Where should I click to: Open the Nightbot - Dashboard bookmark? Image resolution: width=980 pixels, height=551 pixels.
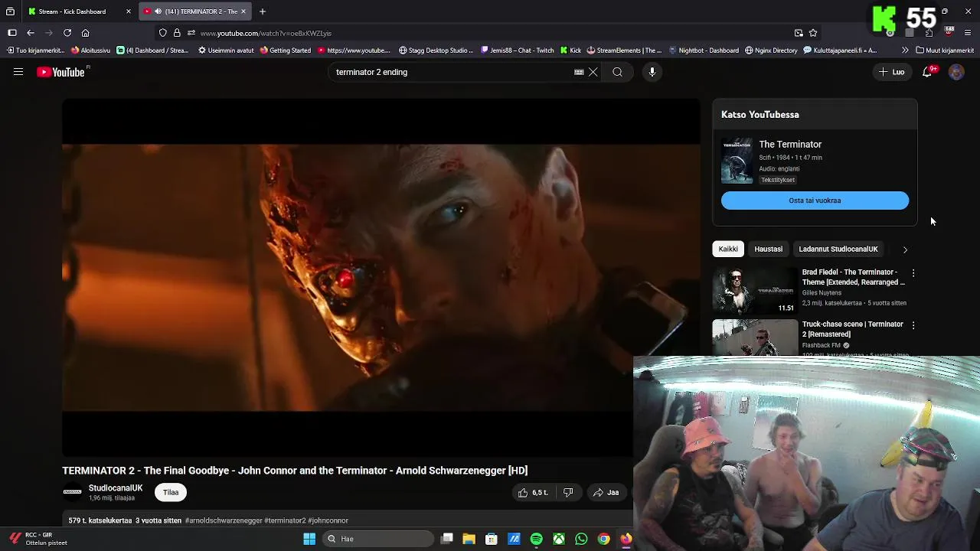tap(704, 51)
